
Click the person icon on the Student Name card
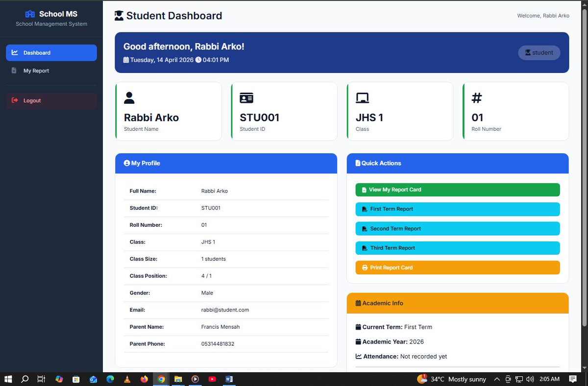[129, 98]
